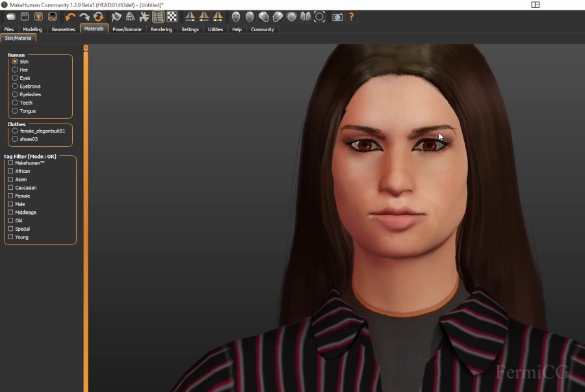Open the Help tab
This screenshot has width=585, height=392.
click(237, 29)
